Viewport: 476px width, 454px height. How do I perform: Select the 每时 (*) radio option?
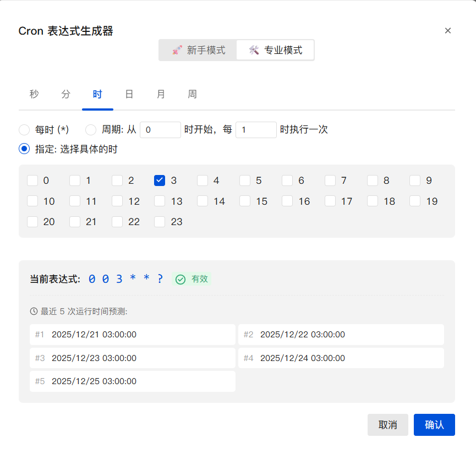click(x=24, y=130)
